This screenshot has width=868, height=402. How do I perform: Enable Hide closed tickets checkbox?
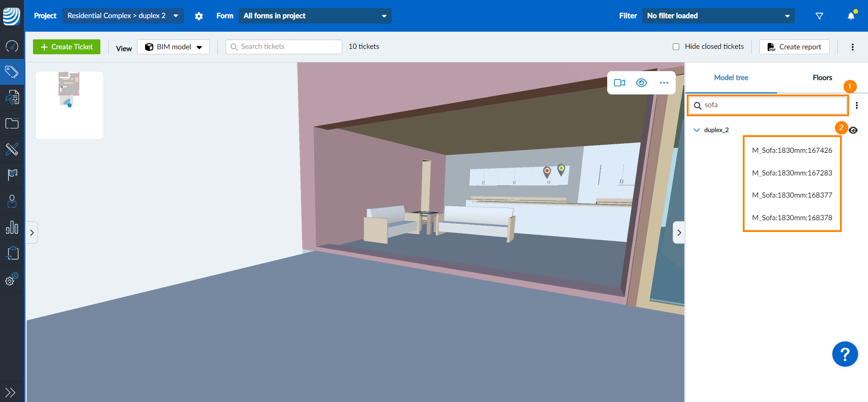(x=676, y=47)
